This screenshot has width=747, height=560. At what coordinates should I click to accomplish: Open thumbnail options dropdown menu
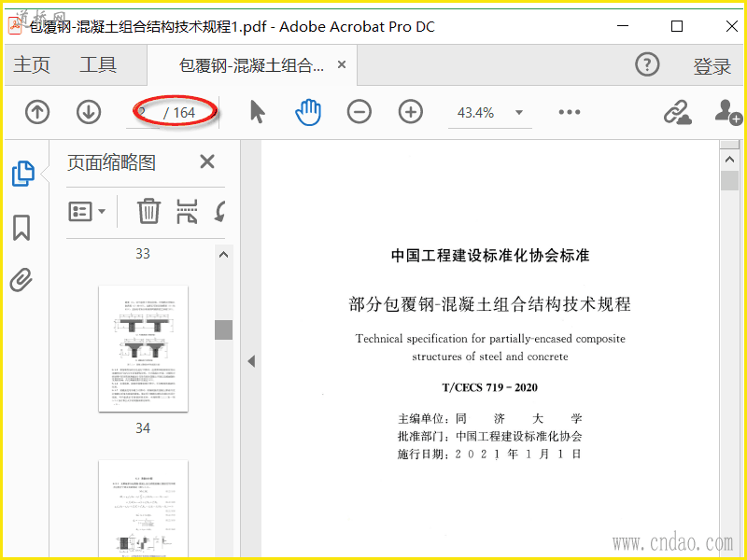coord(87,212)
